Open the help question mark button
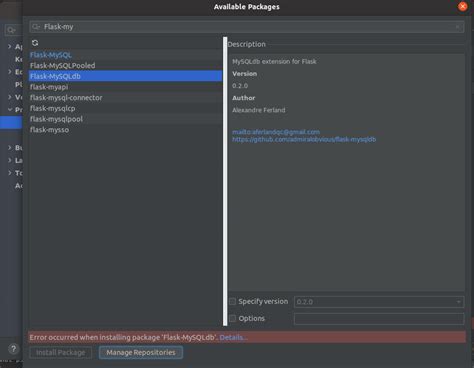 pyautogui.click(x=13, y=349)
